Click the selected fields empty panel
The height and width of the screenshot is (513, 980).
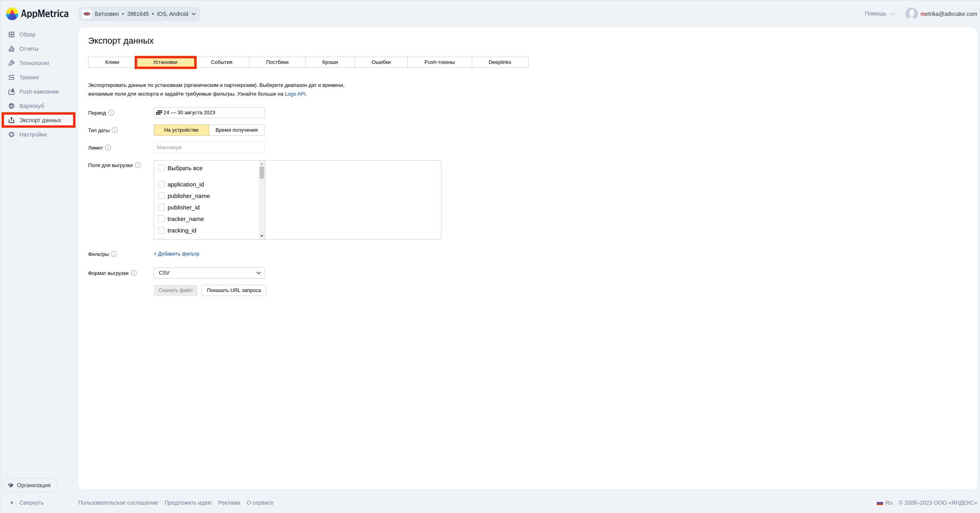click(x=353, y=200)
